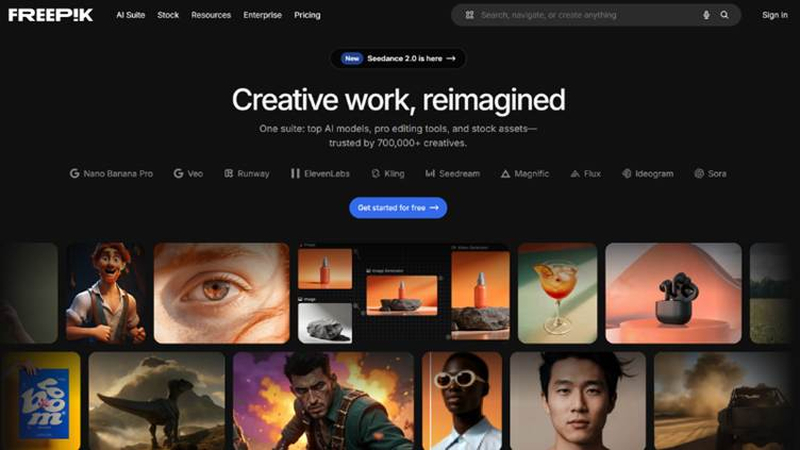Open the blue boom poster thumbnail
The width and height of the screenshot is (800, 450).
pos(41,401)
